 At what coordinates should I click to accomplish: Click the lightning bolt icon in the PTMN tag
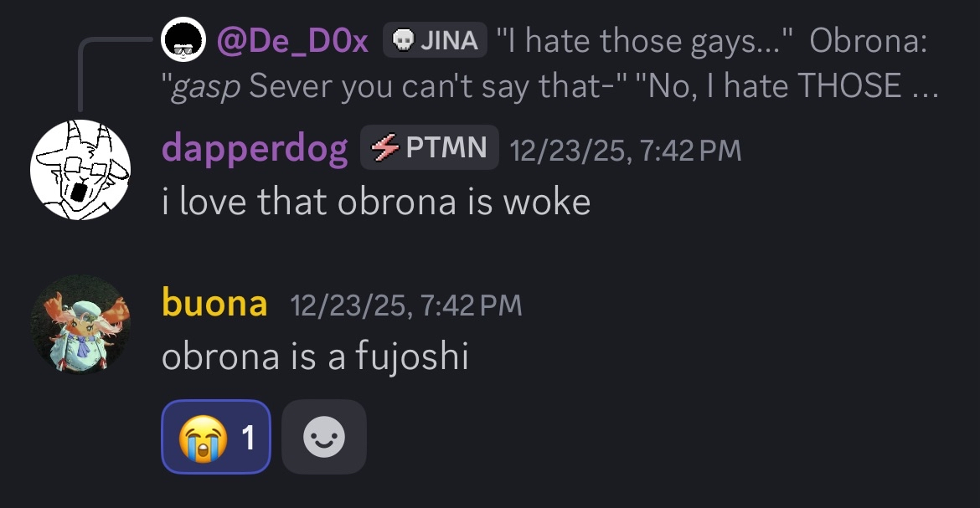pyautogui.click(x=384, y=148)
